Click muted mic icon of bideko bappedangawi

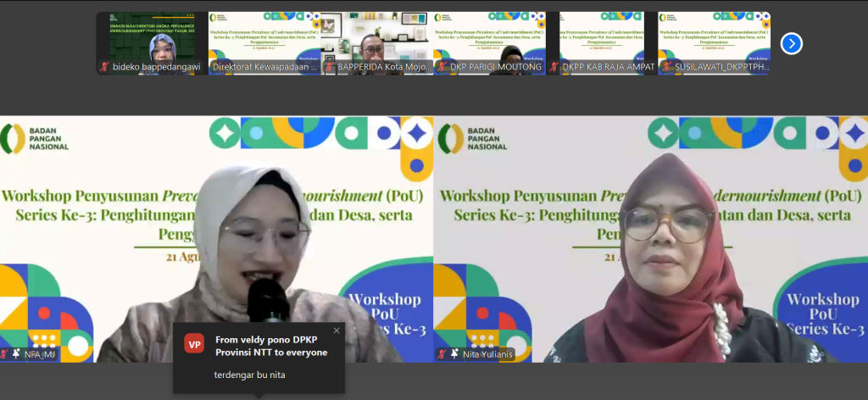click(104, 67)
